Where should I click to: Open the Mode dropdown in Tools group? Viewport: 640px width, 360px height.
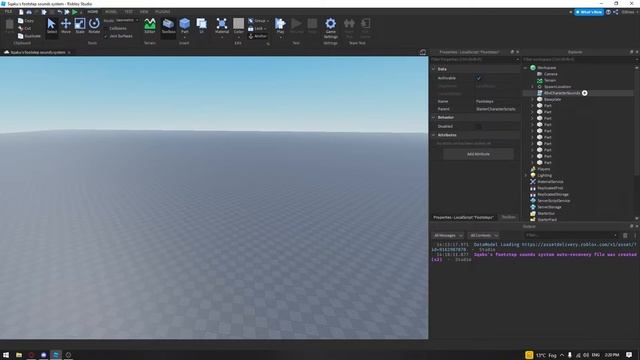point(127,20)
